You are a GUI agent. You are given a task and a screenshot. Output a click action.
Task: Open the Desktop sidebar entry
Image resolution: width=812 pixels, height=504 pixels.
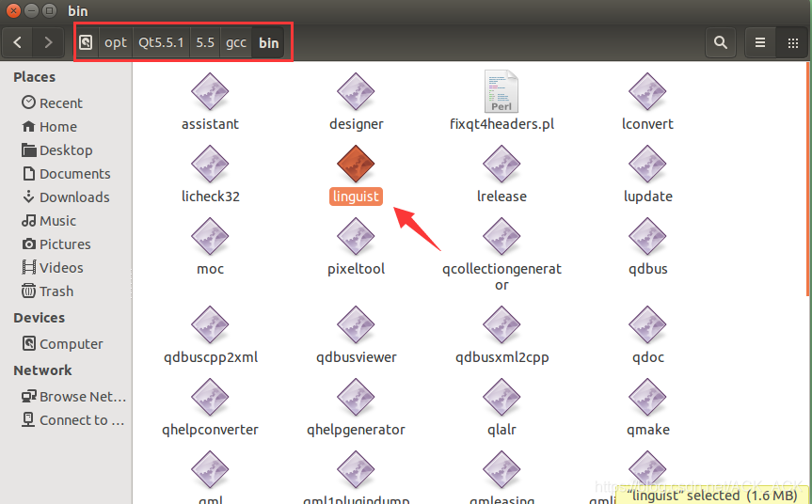[57, 150]
